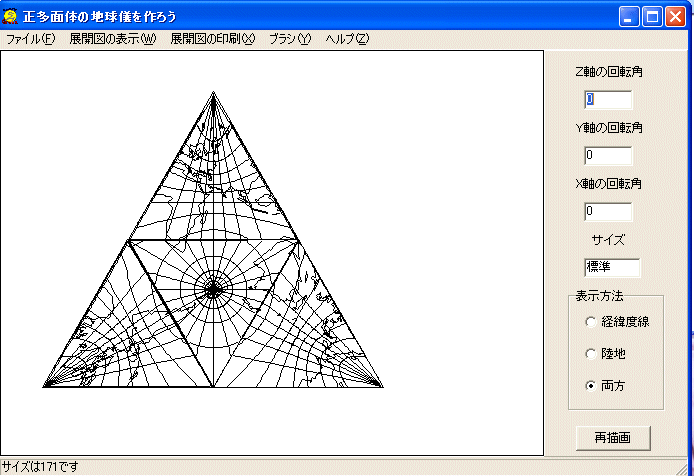The image size is (694, 476).
Task: Click the 表示方法 group label
Action: (599, 296)
